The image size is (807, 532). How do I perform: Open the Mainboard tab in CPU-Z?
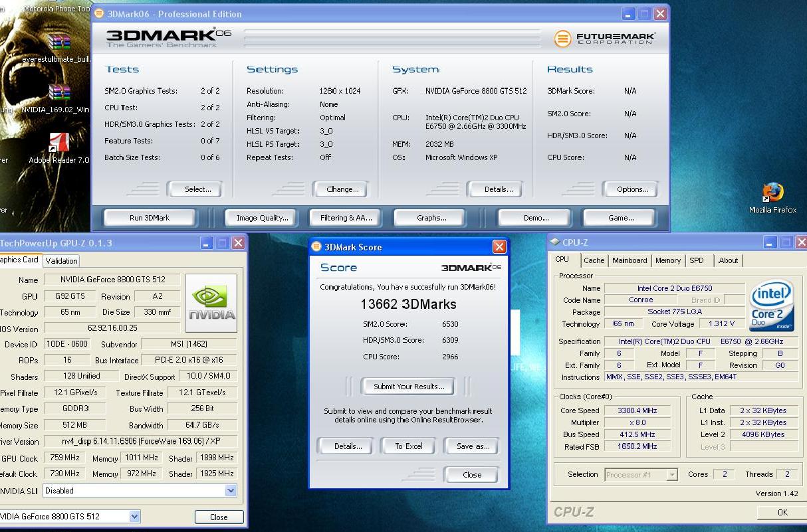(630, 260)
